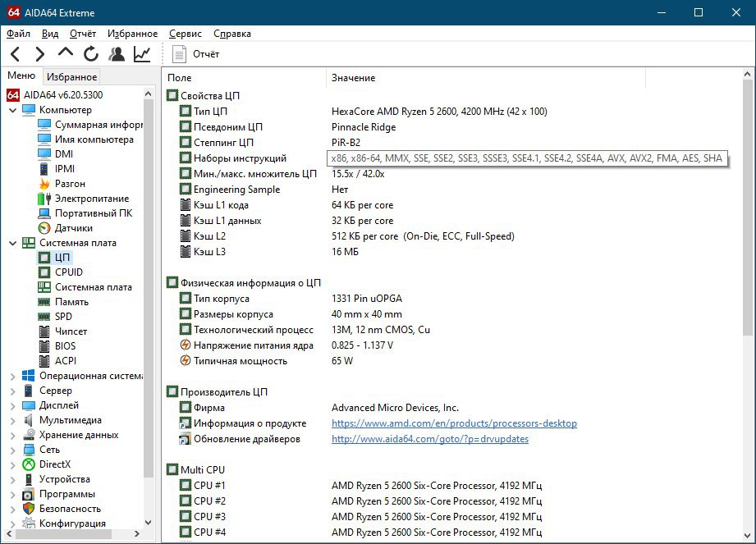Expand the Программы tree node

tap(13, 495)
